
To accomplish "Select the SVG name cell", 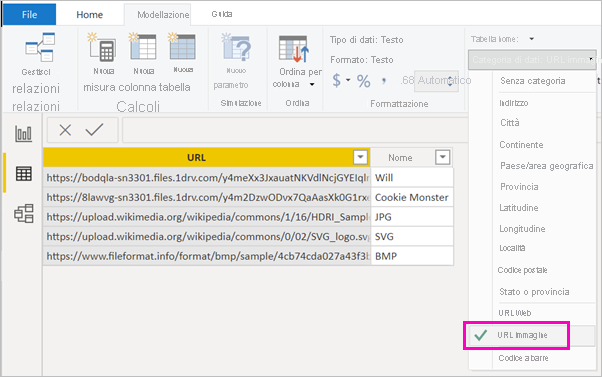I will (412, 236).
